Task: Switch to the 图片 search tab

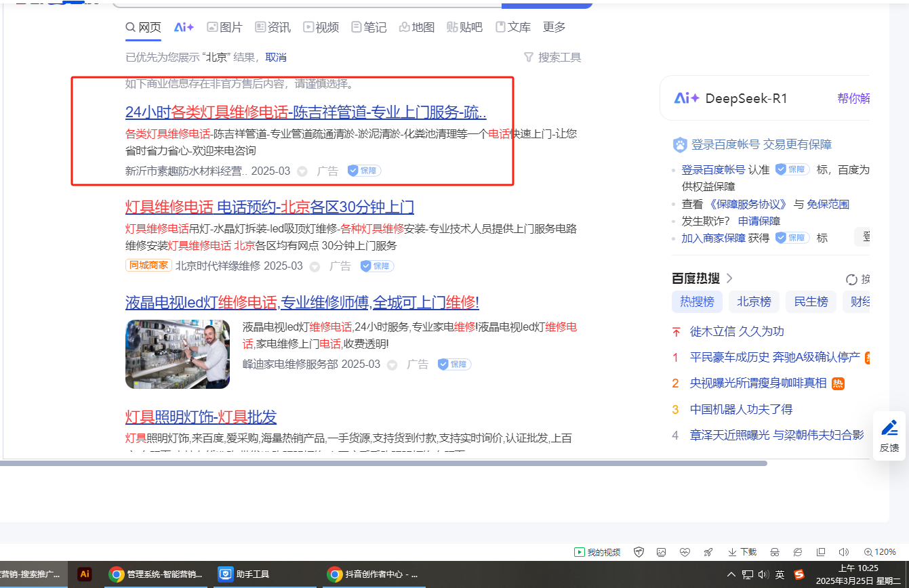Action: (x=224, y=27)
